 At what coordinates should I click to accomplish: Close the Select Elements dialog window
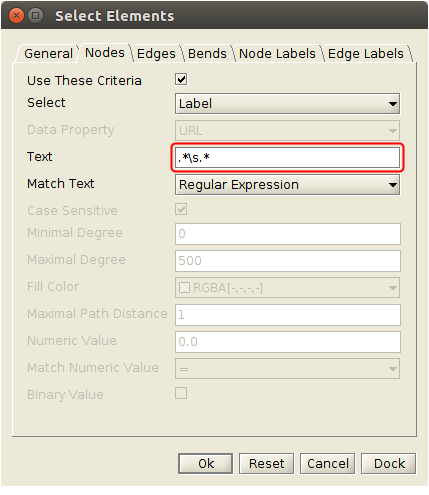coord(16,16)
